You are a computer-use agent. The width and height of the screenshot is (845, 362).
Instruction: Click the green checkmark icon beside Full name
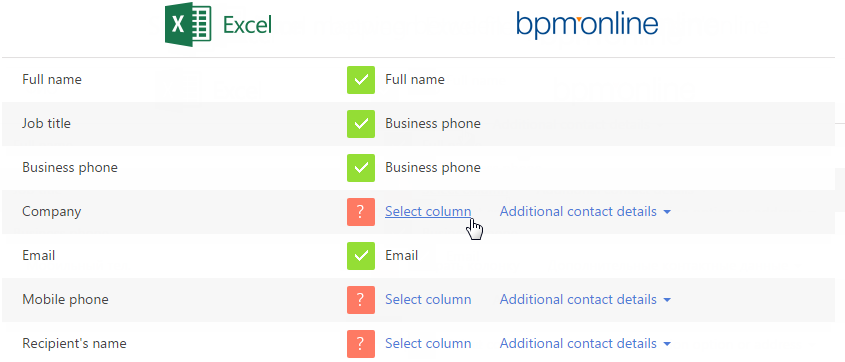(x=361, y=80)
